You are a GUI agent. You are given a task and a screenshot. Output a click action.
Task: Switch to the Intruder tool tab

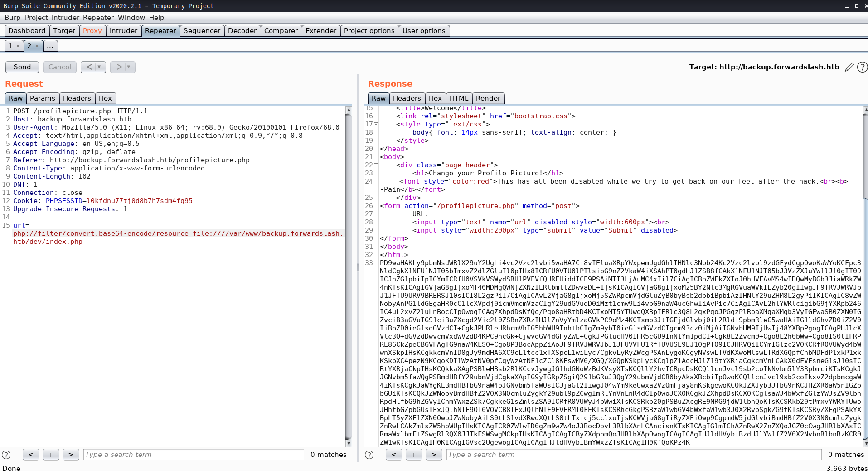click(x=123, y=31)
